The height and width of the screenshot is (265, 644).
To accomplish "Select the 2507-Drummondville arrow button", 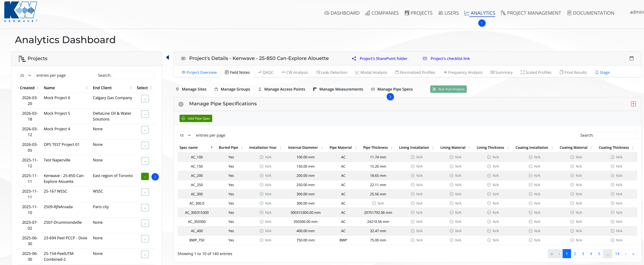I will (145, 223).
